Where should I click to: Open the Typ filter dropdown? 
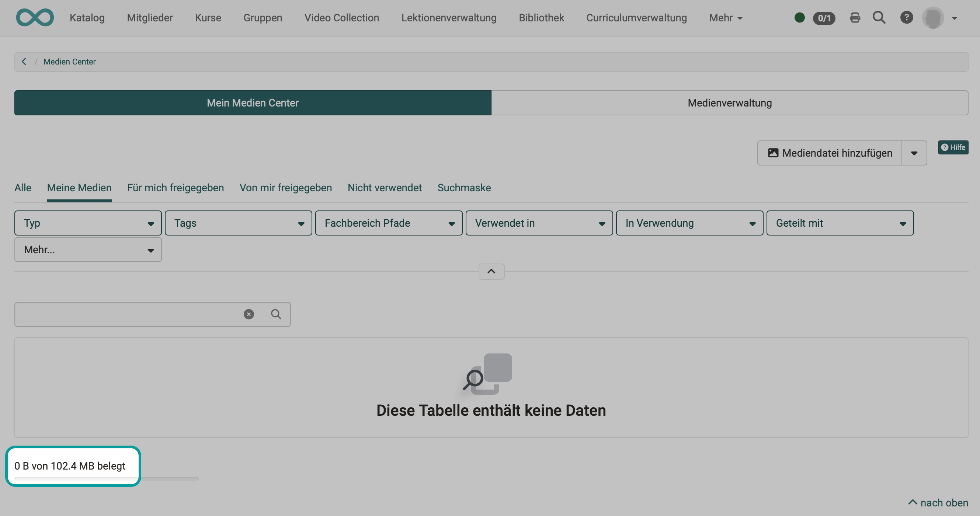pyautogui.click(x=88, y=223)
